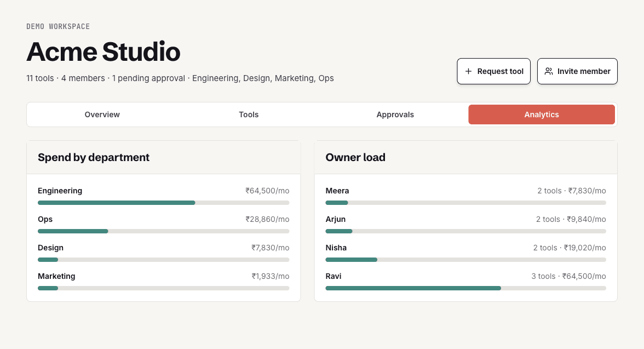The width and height of the screenshot is (644, 349).
Task: Click the Acme Studio workspace title
Action: point(104,52)
